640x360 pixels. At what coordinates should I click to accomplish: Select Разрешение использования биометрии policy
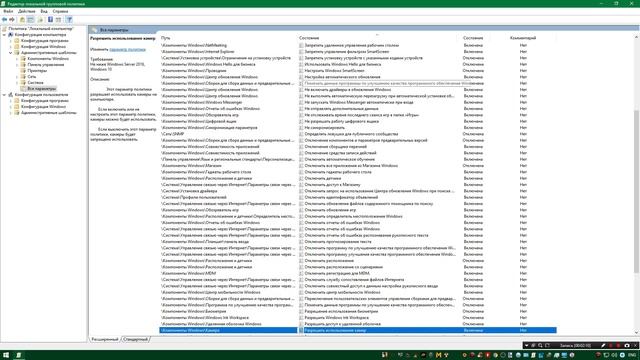tap(341, 311)
